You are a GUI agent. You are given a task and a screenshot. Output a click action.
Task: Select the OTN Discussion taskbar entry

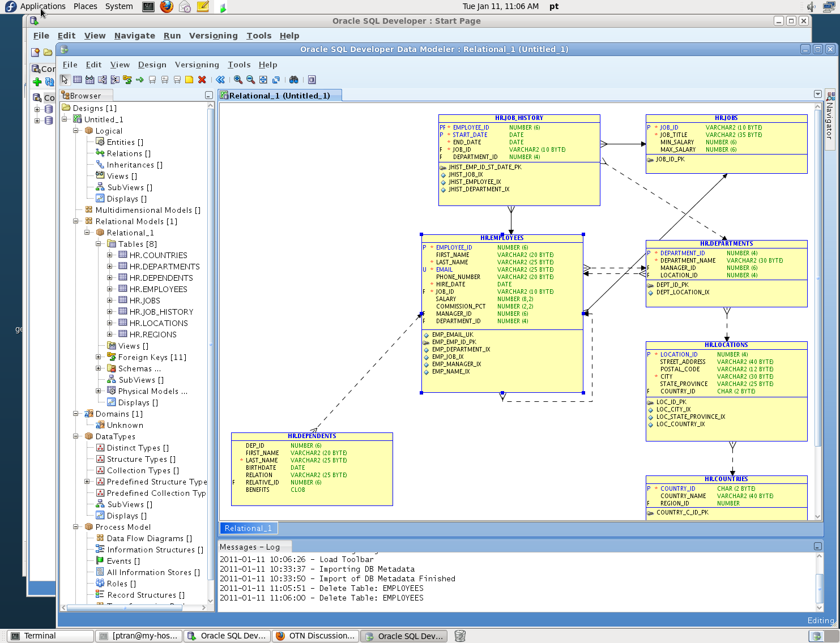tap(315, 636)
